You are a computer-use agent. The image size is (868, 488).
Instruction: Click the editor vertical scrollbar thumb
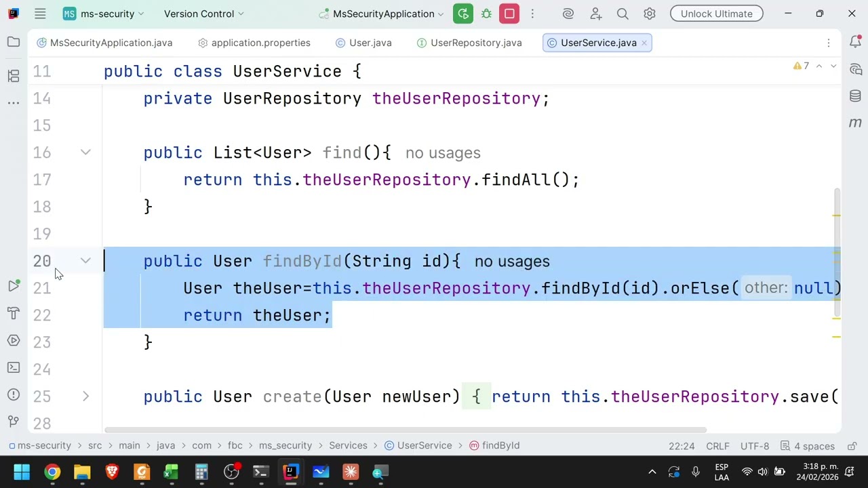(837, 253)
